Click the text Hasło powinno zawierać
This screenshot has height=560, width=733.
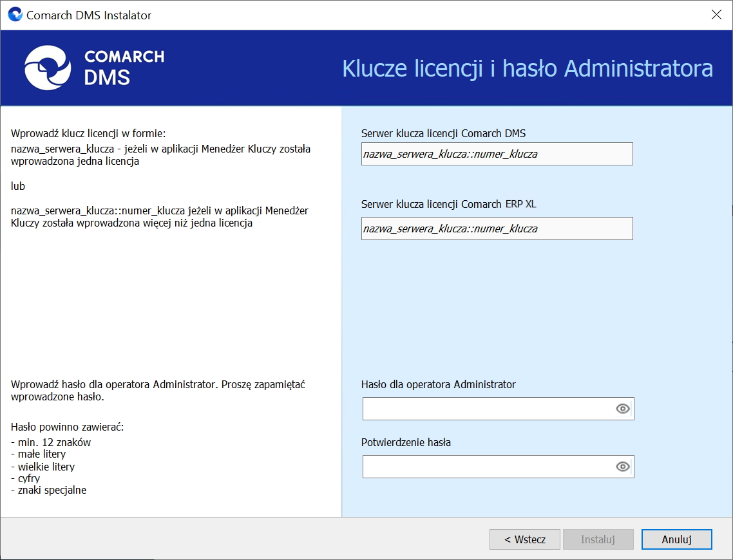(x=68, y=427)
